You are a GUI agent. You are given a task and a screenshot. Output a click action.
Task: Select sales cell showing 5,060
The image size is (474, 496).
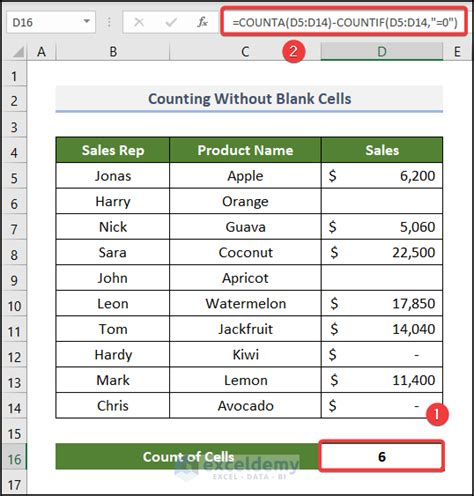coord(382,227)
